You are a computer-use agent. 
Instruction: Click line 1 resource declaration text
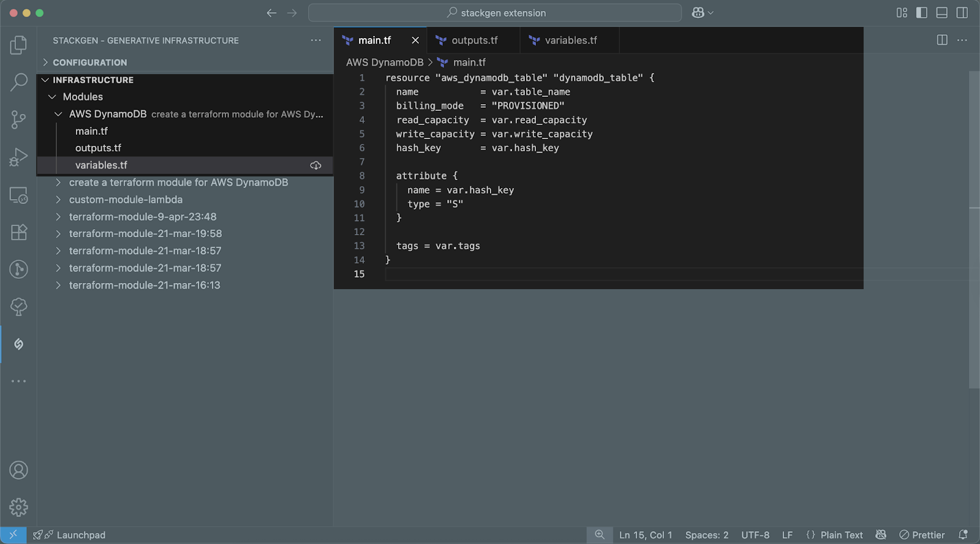click(519, 78)
